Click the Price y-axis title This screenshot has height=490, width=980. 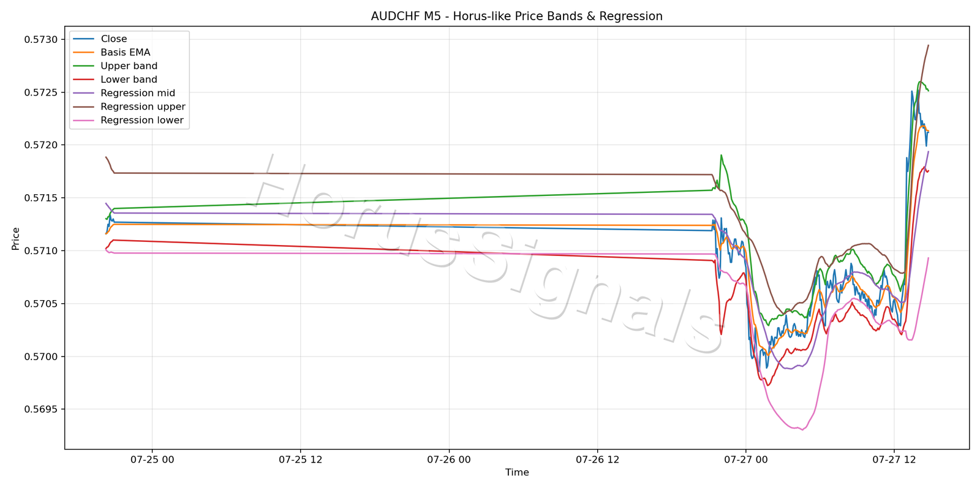[x=16, y=239]
